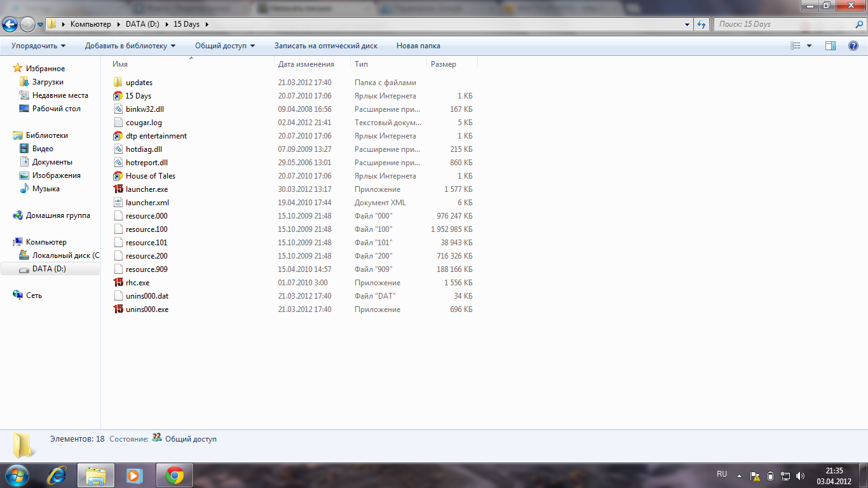Click the volume speaker tray icon
868x488 pixels.
click(x=800, y=475)
